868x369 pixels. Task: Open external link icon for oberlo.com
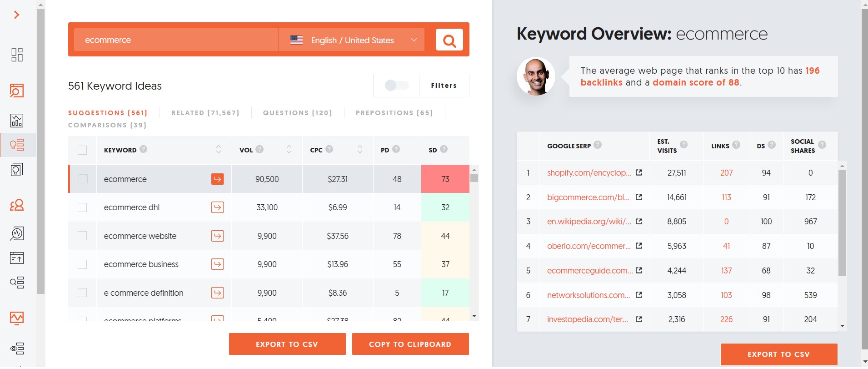[x=639, y=246]
